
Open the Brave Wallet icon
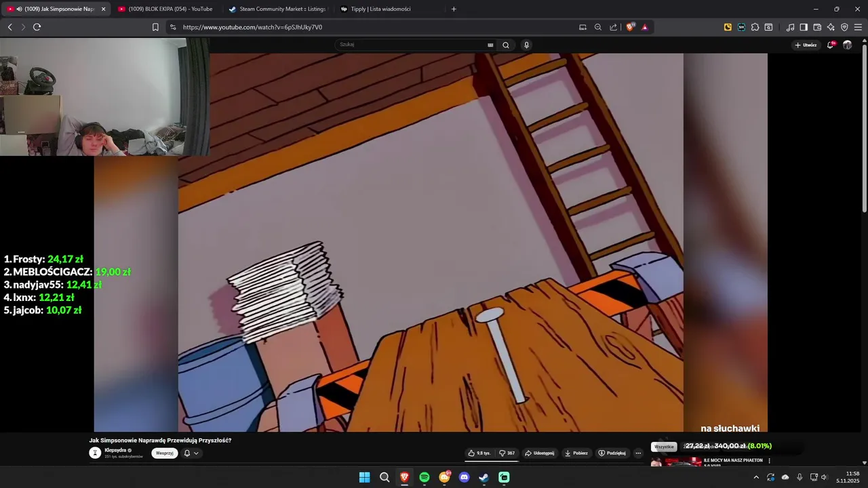(x=817, y=27)
